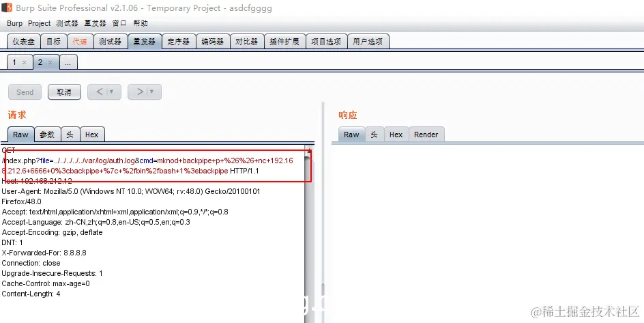Go forward to next request in history
The height and width of the screenshot is (323, 644).
pos(140,92)
